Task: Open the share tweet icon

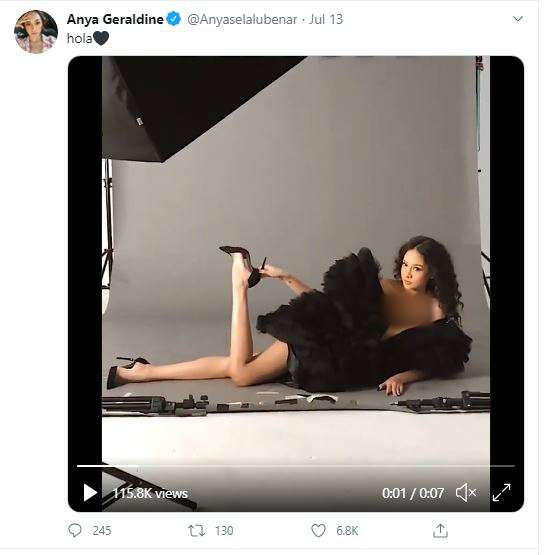Action: coord(440,531)
